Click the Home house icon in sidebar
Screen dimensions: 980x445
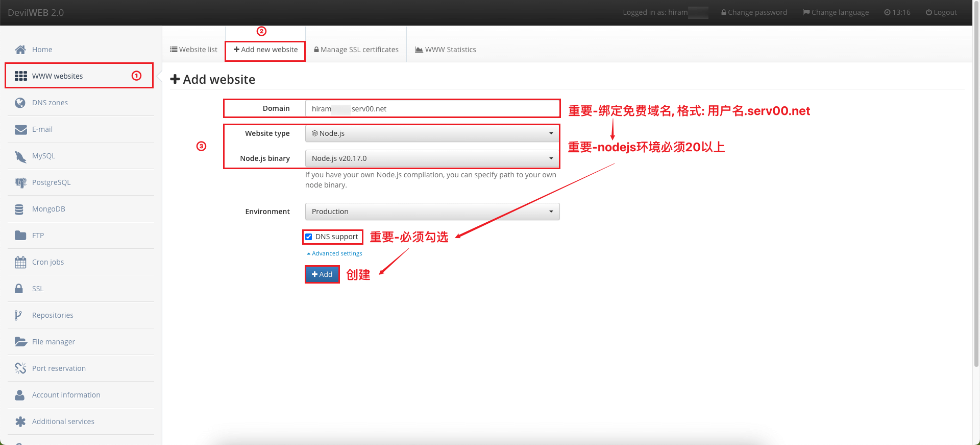[20, 50]
